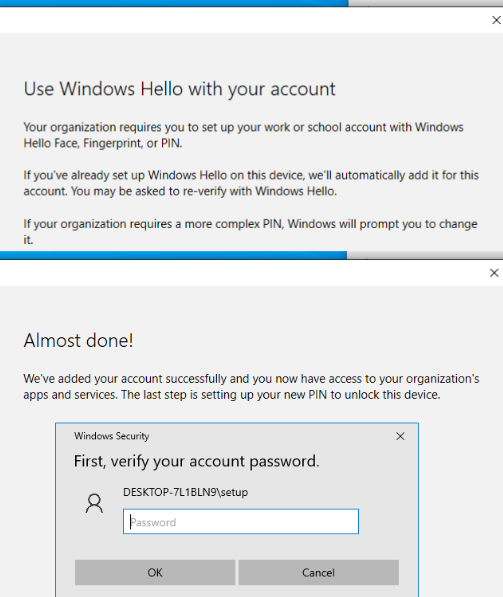Image resolution: width=503 pixels, height=597 pixels.
Task: Click the paragraph about re-verify with Windows Hello
Action: pyautogui.click(x=251, y=183)
